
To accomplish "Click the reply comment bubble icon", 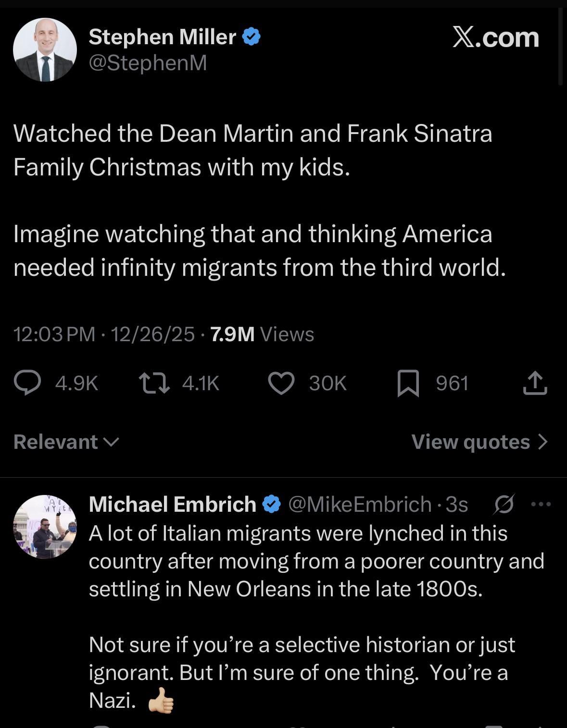I will click(x=27, y=383).
